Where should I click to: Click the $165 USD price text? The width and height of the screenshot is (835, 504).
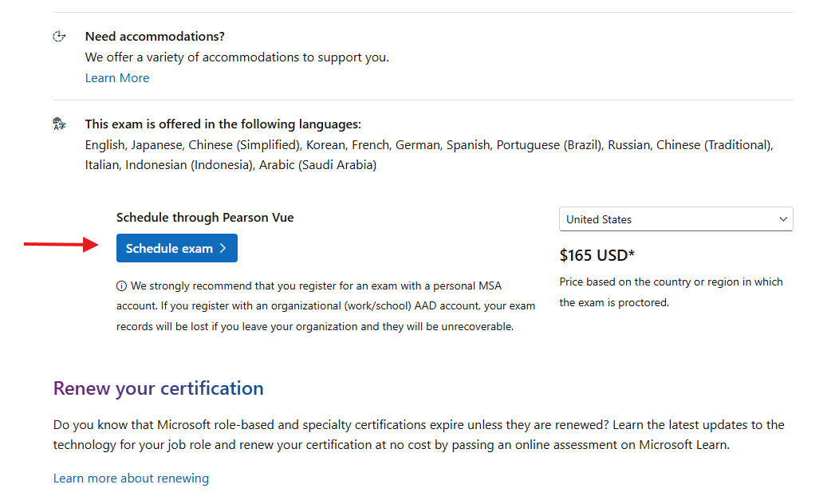[597, 255]
